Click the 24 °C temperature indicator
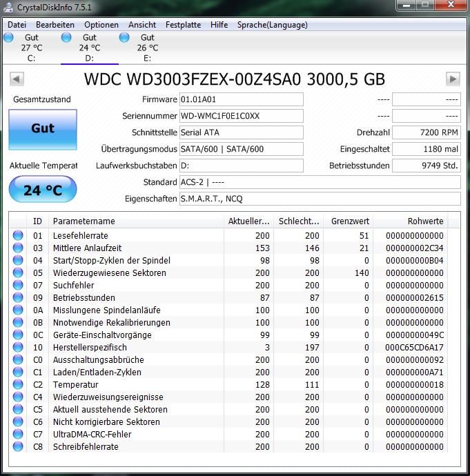Screen dimensions: 470x476 [43, 190]
